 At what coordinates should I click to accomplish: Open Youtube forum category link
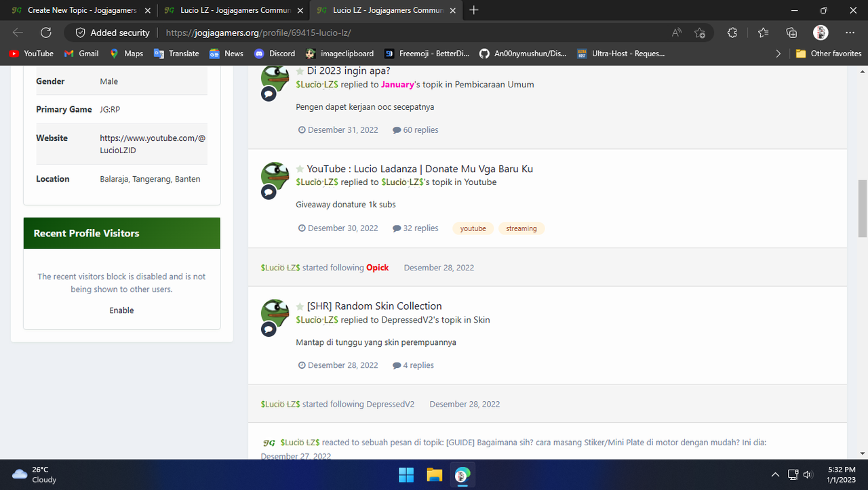pos(480,182)
